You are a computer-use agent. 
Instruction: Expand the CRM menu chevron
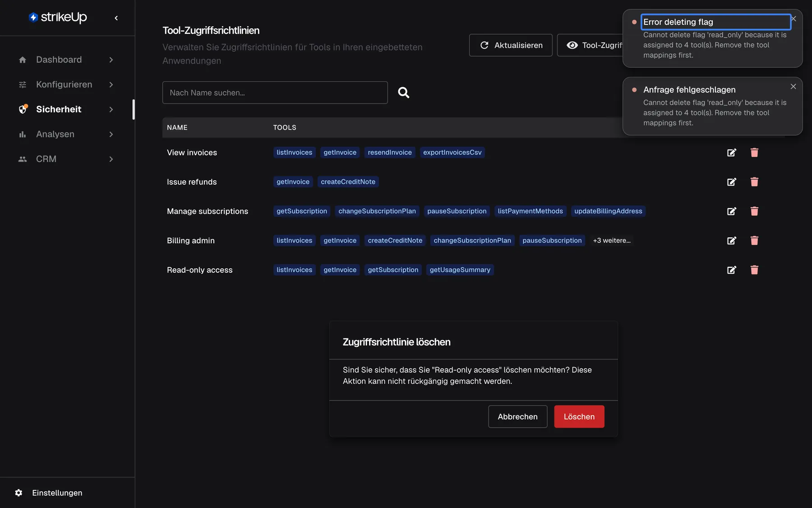[111, 159]
